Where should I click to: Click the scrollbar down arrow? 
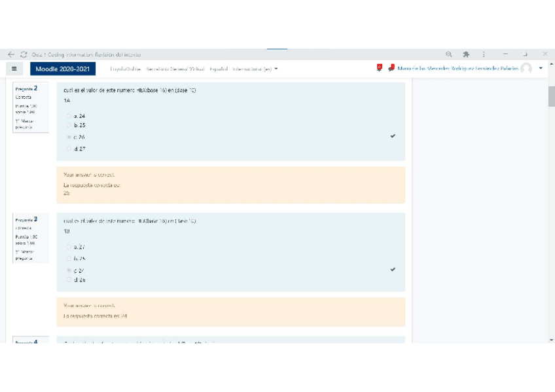552,340
